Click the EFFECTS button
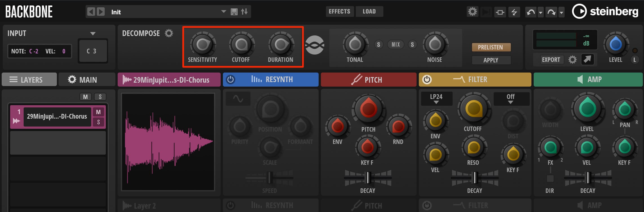 tap(340, 12)
